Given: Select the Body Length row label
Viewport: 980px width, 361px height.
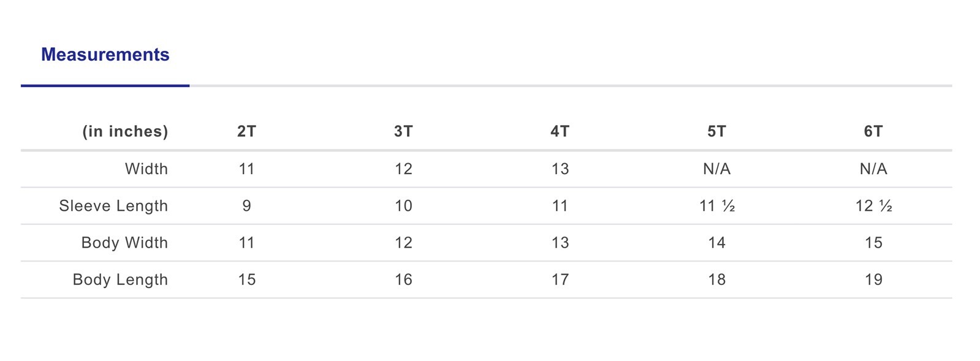Looking at the screenshot, I should [x=120, y=279].
